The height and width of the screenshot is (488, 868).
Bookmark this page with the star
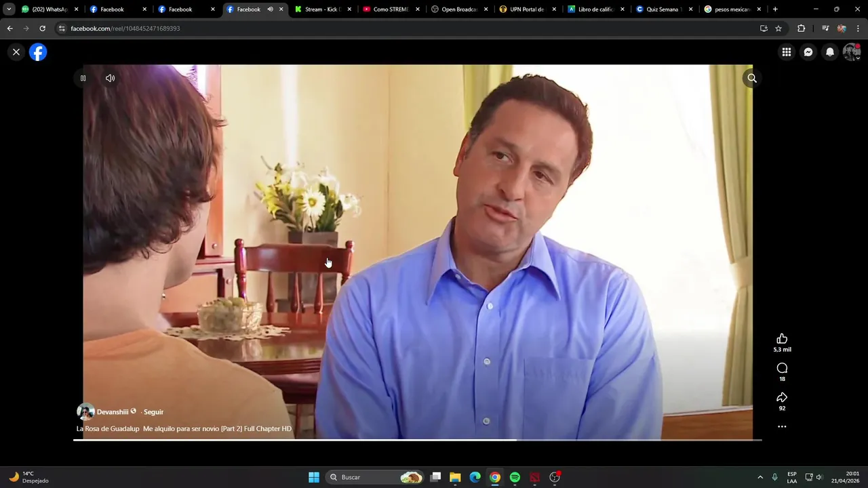click(778, 28)
